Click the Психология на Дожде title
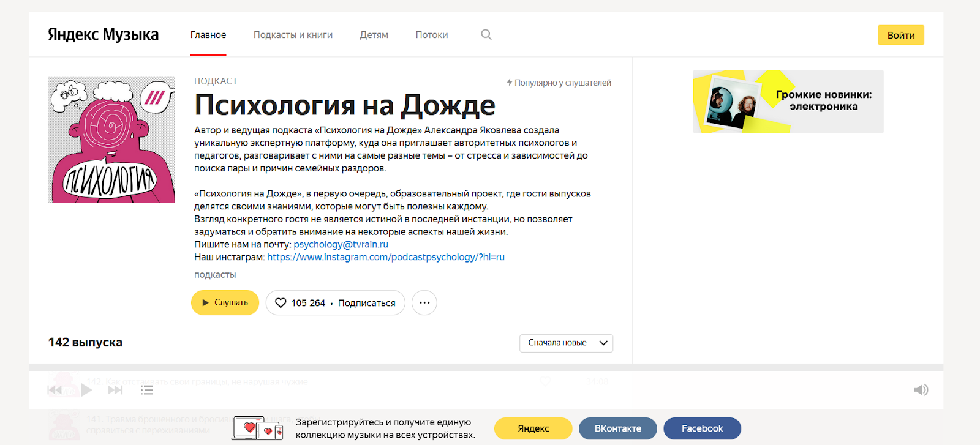 pos(345,105)
